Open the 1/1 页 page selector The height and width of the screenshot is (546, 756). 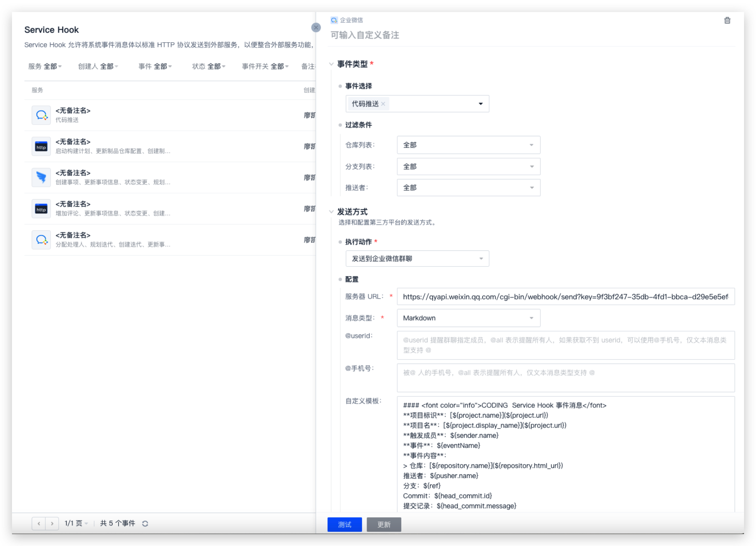[76, 523]
